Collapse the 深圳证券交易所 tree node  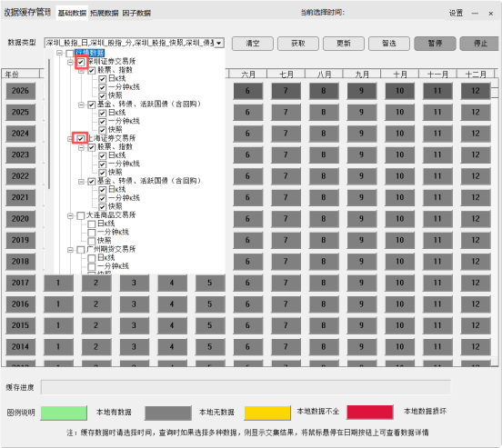point(70,62)
